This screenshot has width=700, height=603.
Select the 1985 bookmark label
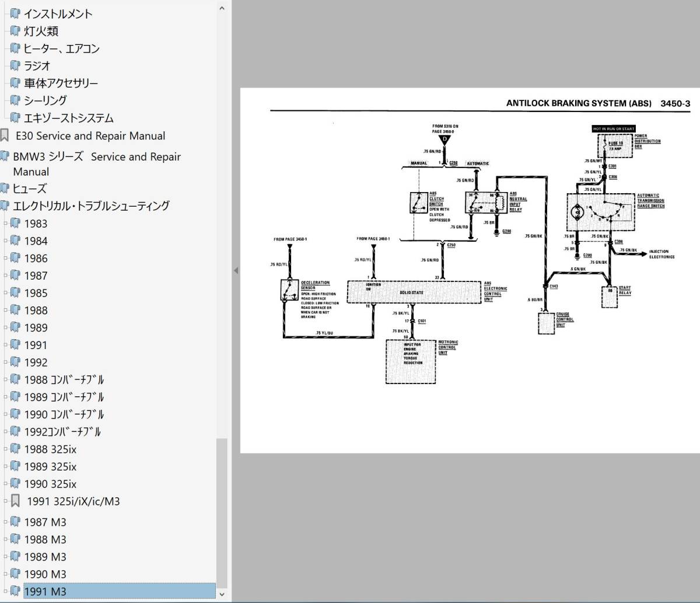point(36,293)
